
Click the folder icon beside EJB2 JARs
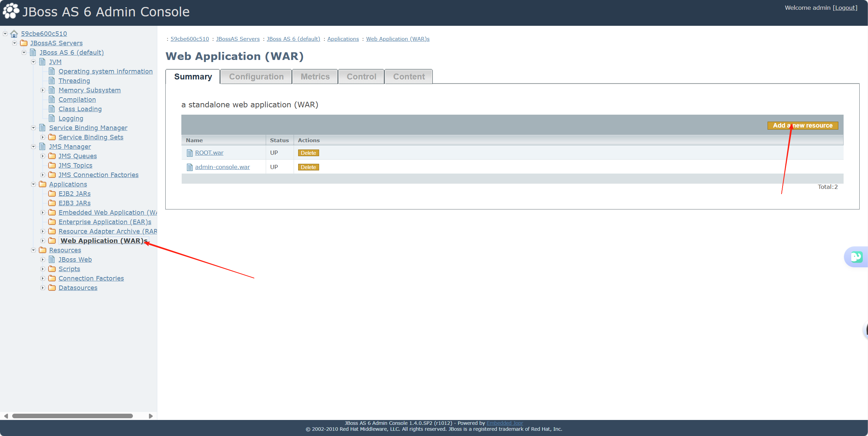click(52, 193)
